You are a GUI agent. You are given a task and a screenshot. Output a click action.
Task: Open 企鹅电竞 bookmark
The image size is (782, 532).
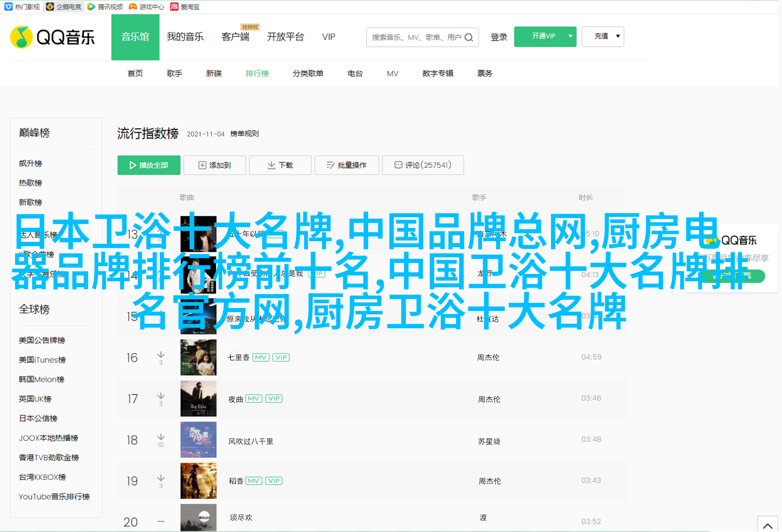pos(64,7)
